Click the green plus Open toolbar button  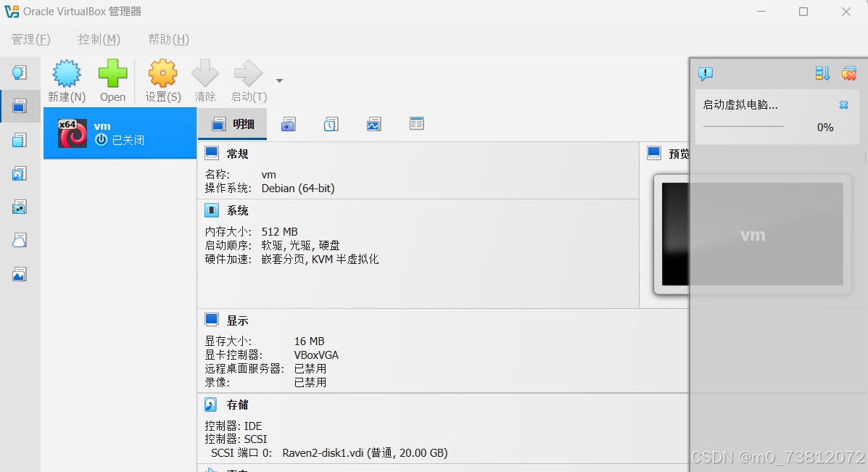pyautogui.click(x=112, y=81)
